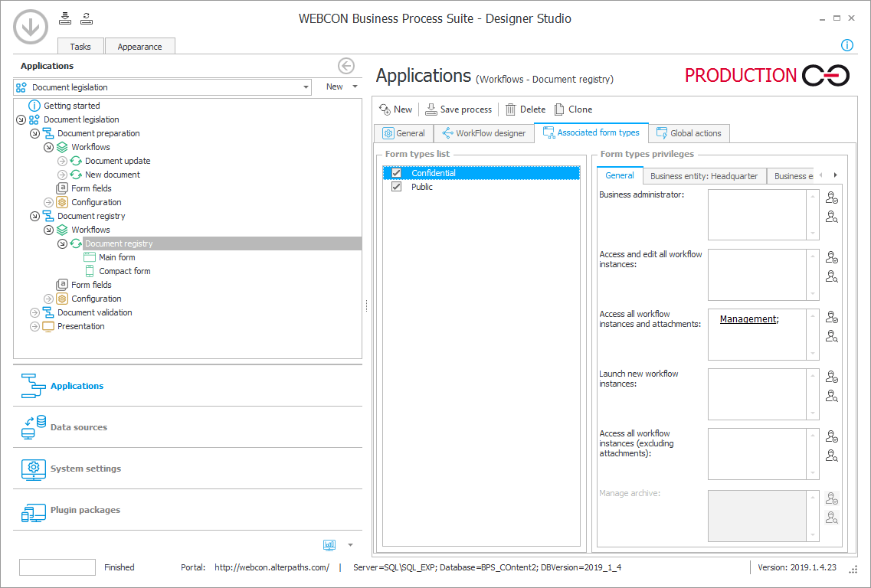Screen dimensions: 871x588
Task: Click the New document workflow icon
Action: [76, 175]
